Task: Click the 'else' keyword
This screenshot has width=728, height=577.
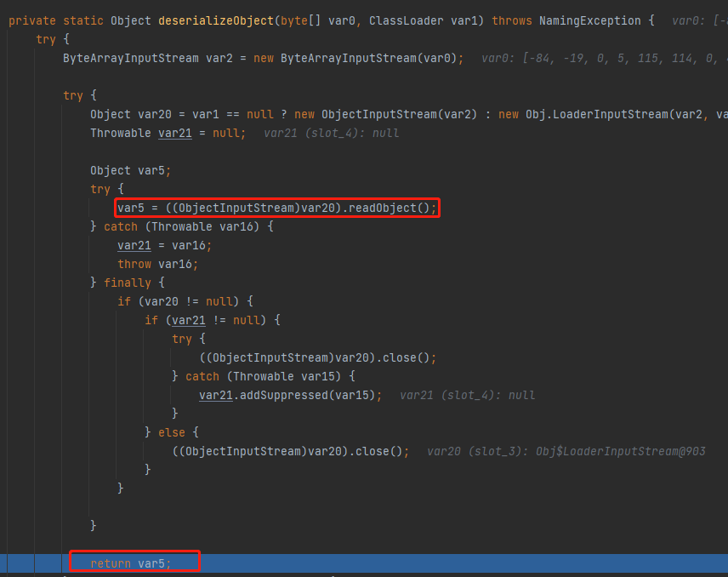Action: click(172, 432)
